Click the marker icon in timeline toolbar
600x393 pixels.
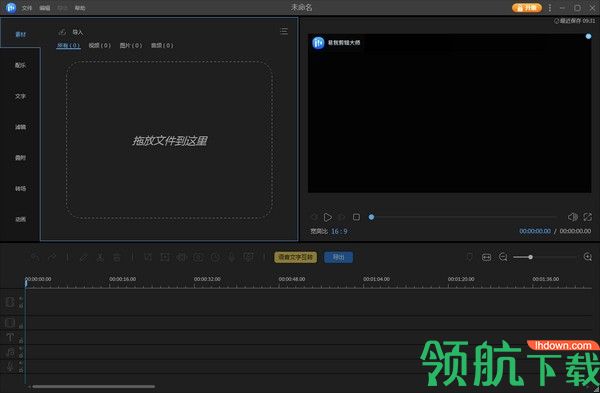coord(470,257)
